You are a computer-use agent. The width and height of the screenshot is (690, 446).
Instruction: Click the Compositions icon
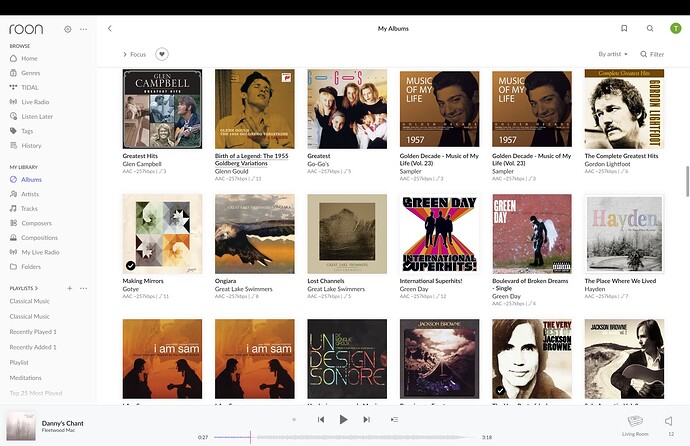click(14, 238)
